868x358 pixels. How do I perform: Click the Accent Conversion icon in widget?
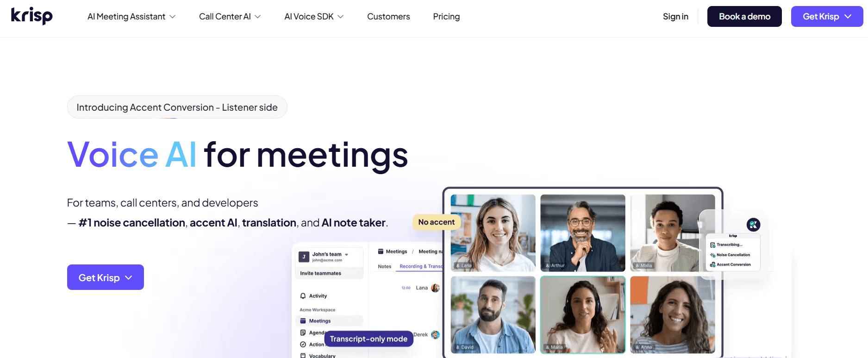[713, 265]
